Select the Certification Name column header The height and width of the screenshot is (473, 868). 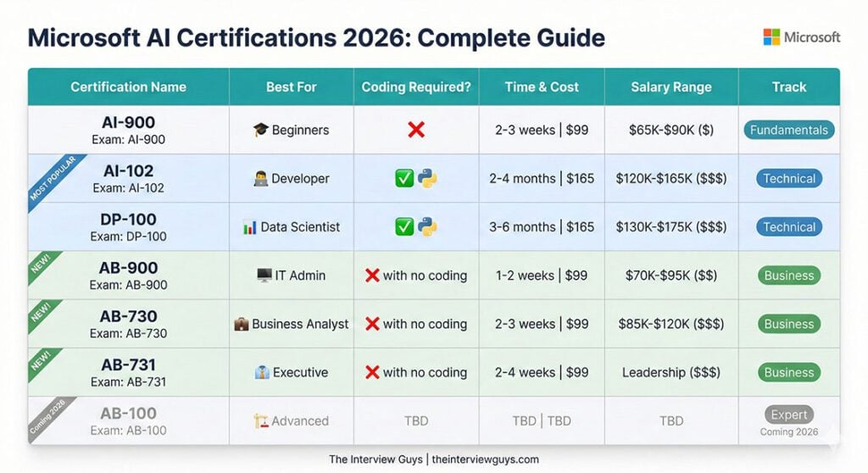128,86
